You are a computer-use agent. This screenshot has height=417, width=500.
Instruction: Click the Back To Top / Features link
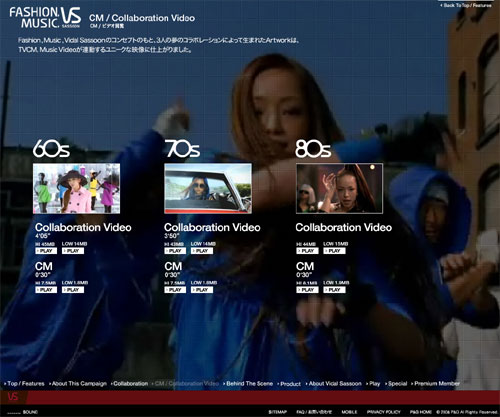click(x=465, y=6)
